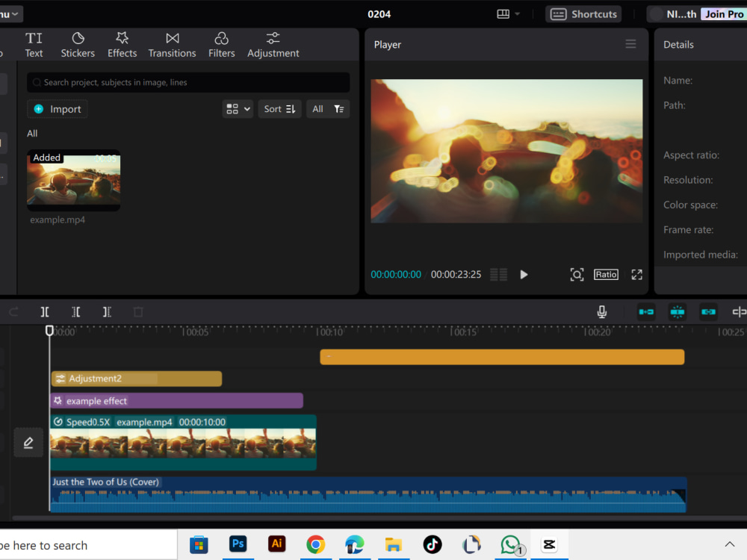
Task: Select the orange text clip on timeline
Action: point(502,357)
